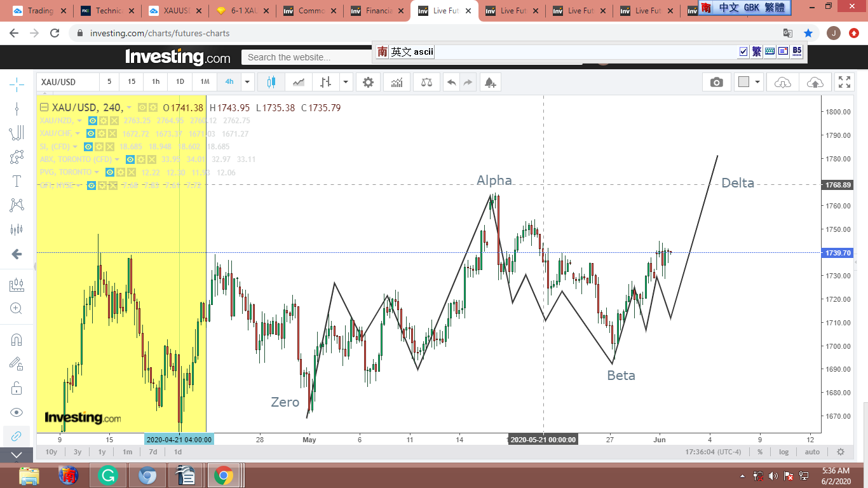Open the time interval dropdown arrow

(x=248, y=82)
